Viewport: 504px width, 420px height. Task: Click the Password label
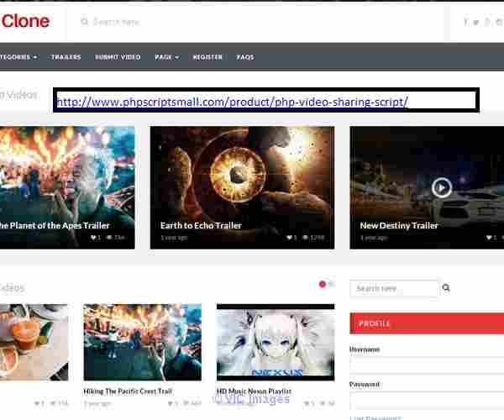(365, 385)
